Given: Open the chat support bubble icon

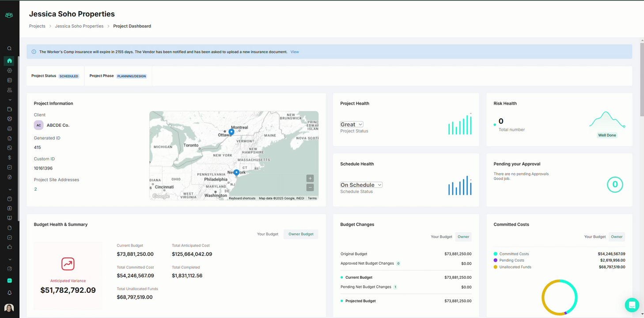Looking at the screenshot, I should [632, 305].
